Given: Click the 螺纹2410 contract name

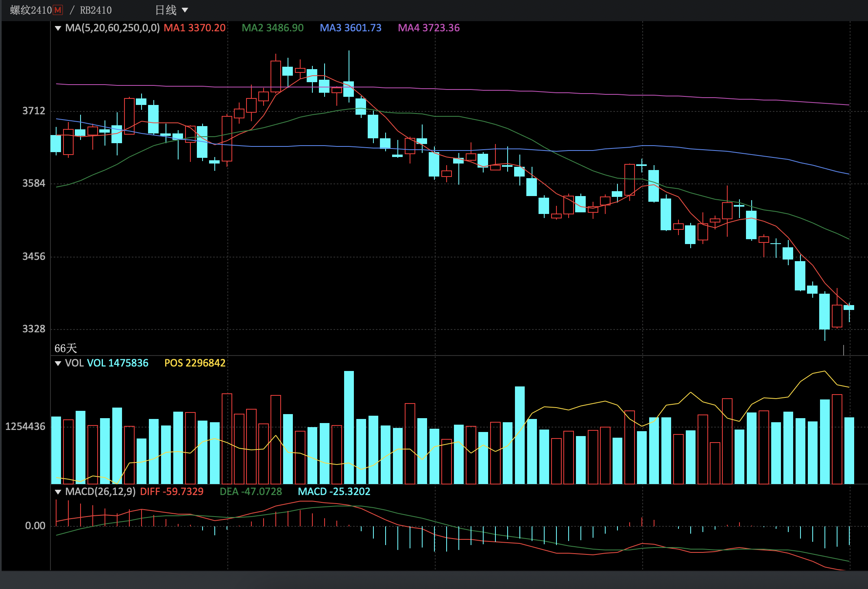Looking at the screenshot, I should pos(31,10).
